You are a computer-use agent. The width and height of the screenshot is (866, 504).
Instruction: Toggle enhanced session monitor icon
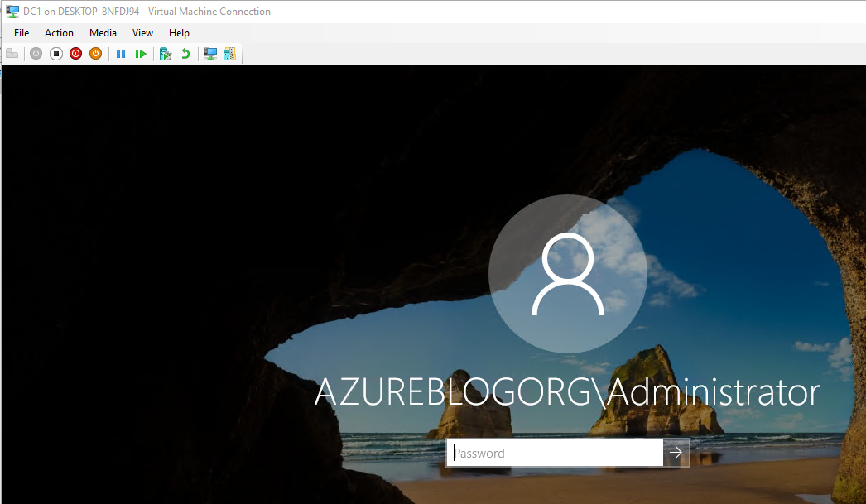[209, 54]
